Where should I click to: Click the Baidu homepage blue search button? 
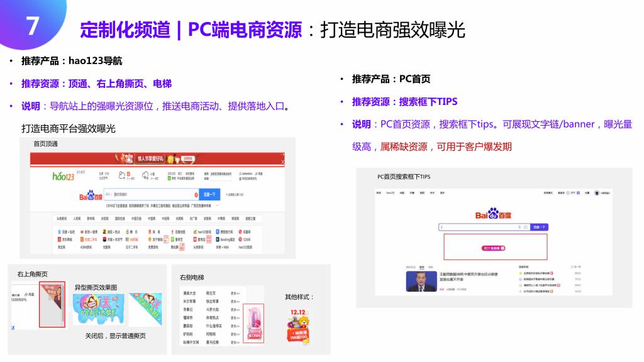click(539, 227)
